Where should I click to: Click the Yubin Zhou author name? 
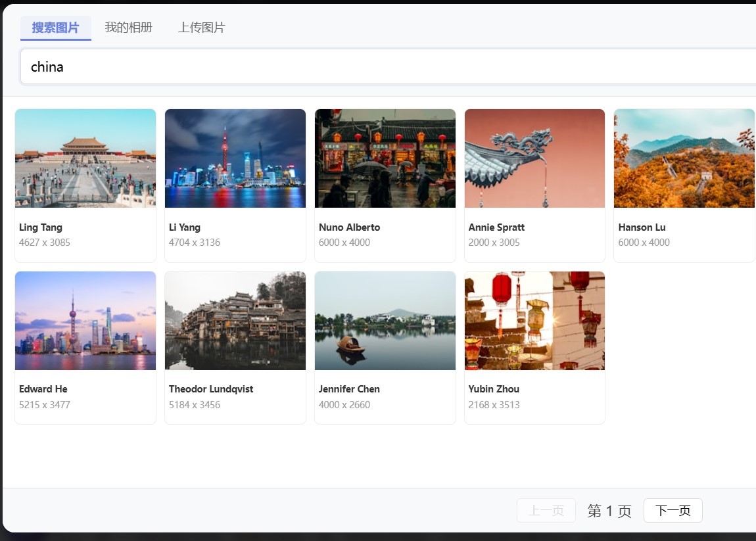click(494, 389)
